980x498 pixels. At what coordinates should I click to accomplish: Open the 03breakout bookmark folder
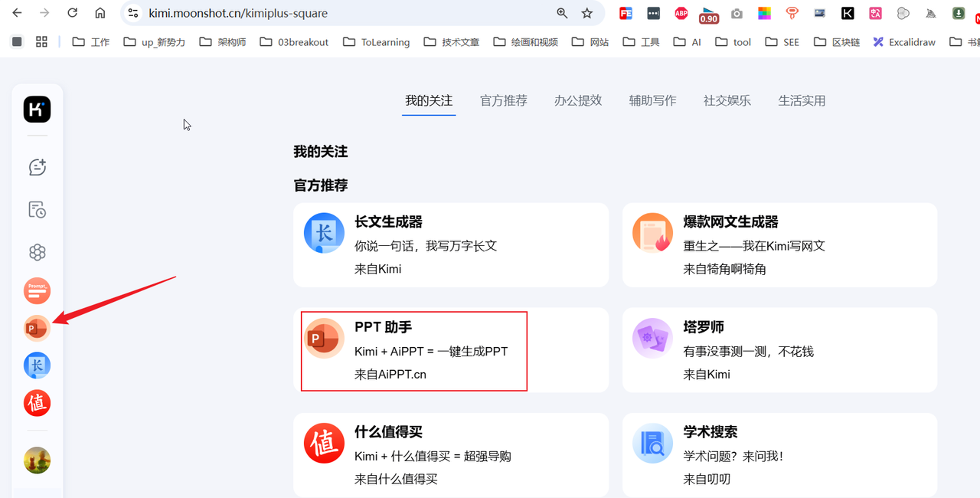(x=294, y=41)
